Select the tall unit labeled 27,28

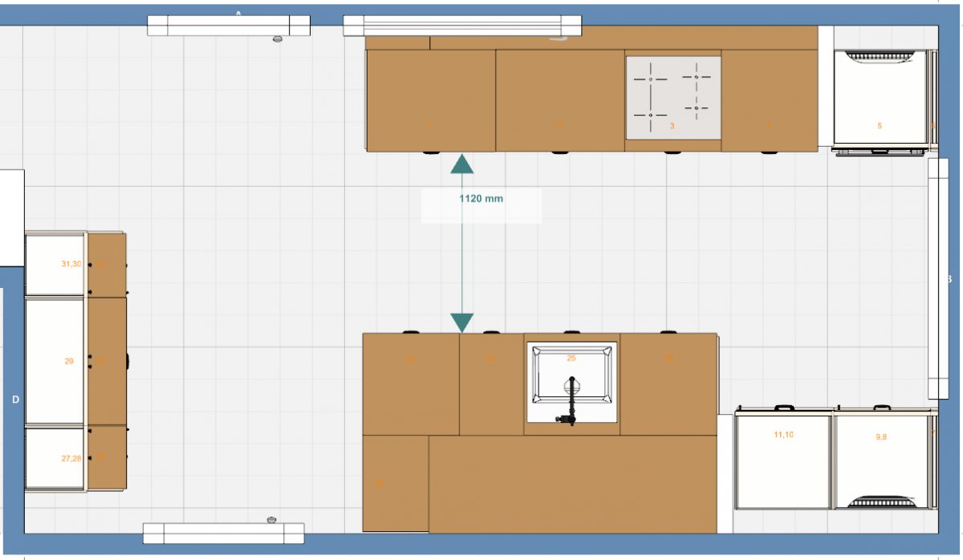point(55,457)
